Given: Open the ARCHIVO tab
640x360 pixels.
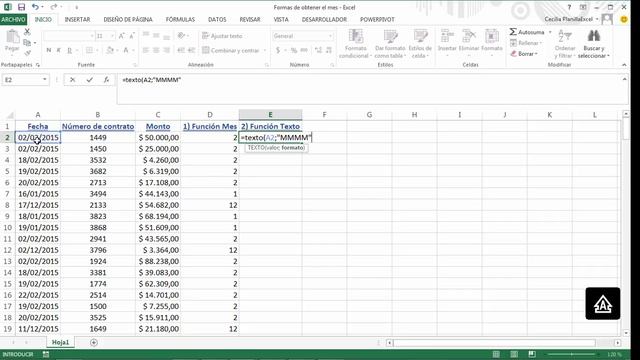Looking at the screenshot, I should click(x=13, y=19).
